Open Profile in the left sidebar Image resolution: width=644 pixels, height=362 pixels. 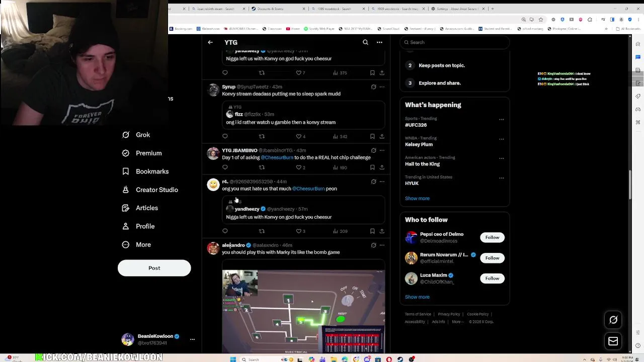pos(138,226)
